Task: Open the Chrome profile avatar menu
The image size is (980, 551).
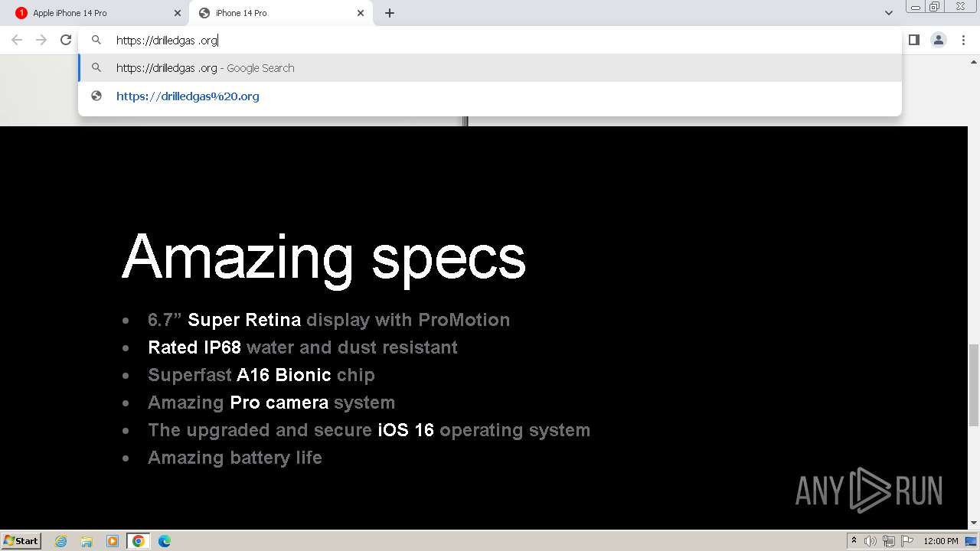Action: [x=939, y=40]
